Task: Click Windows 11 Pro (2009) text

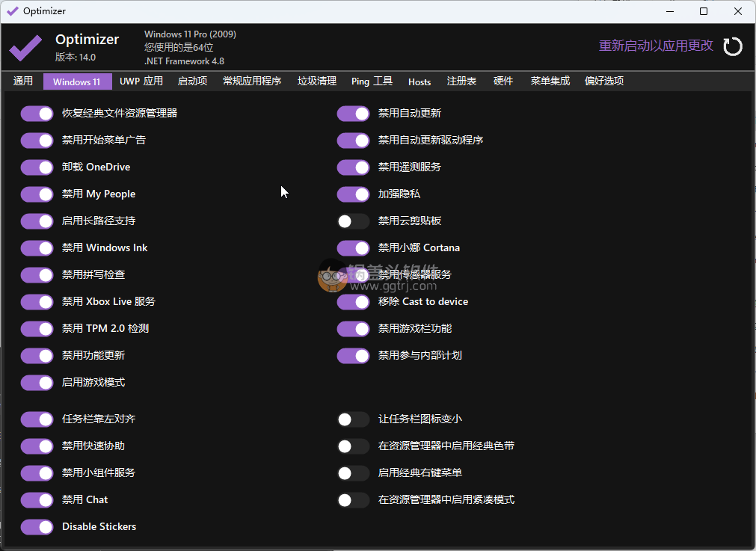Action: point(190,34)
